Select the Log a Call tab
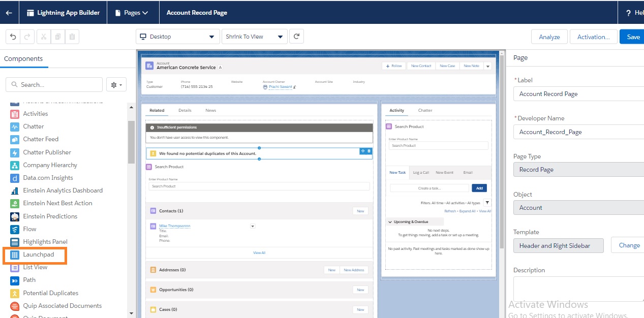 [x=421, y=173]
